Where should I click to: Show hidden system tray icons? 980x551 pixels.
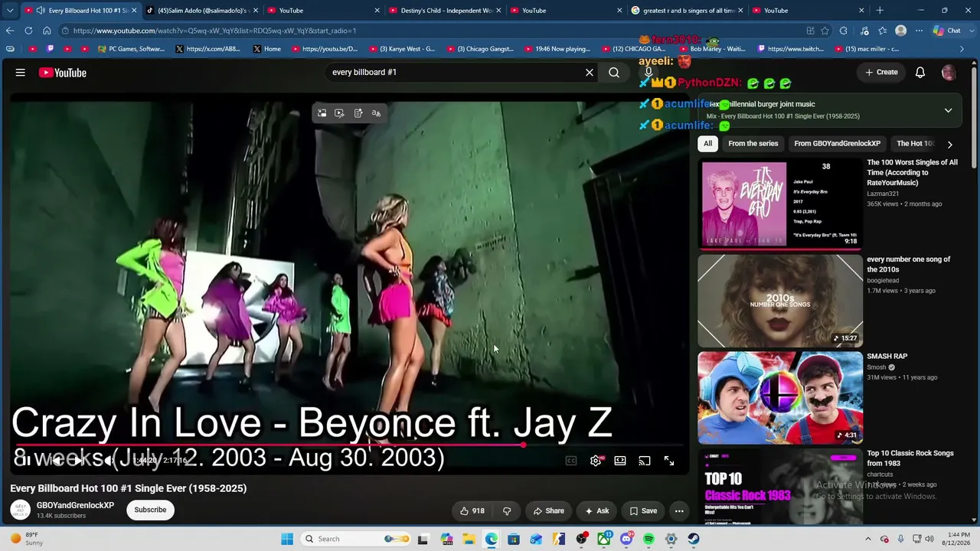pos(867,539)
